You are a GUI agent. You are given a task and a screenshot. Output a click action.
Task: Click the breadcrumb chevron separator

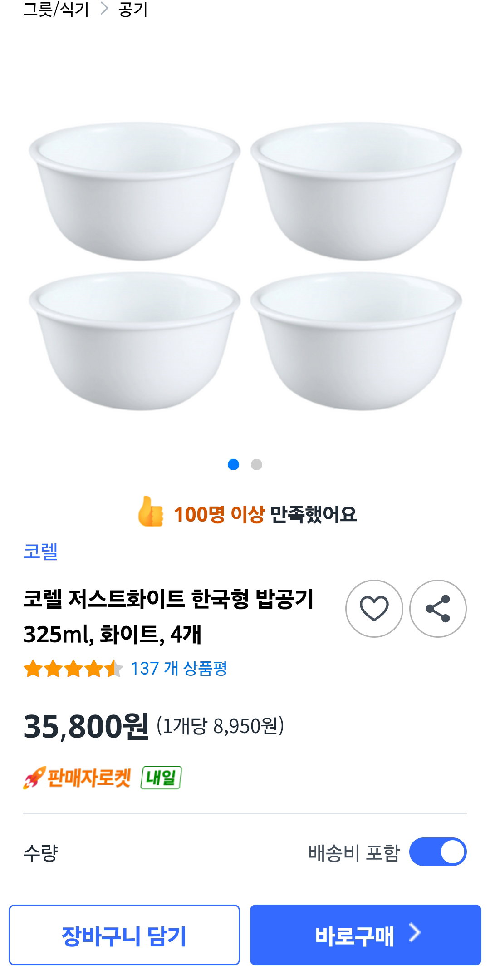[x=104, y=8]
